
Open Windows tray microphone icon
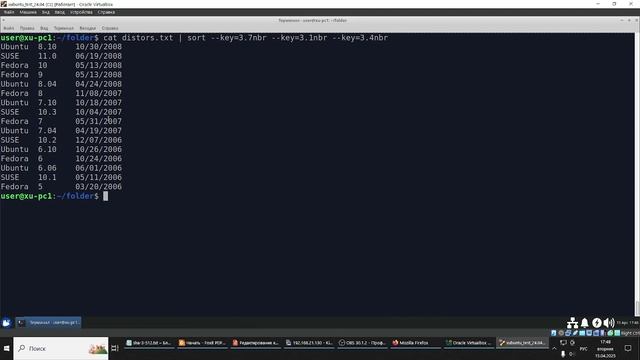[563, 354]
